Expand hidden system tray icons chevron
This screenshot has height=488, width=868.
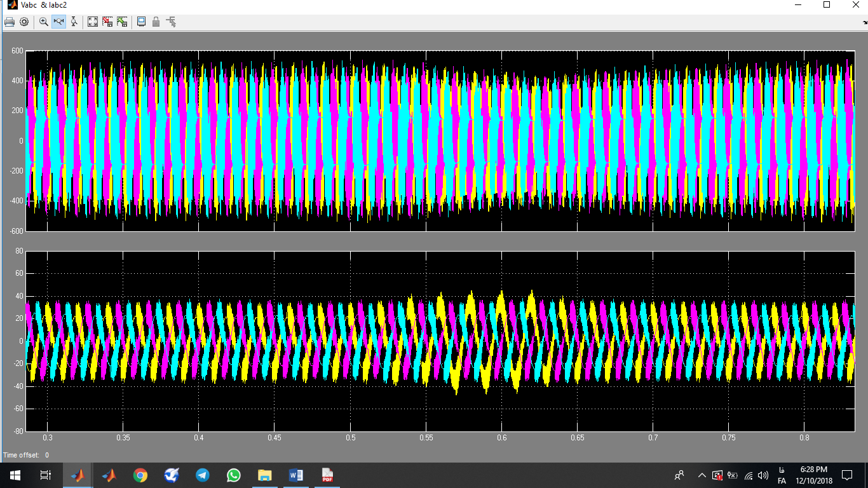click(702, 475)
